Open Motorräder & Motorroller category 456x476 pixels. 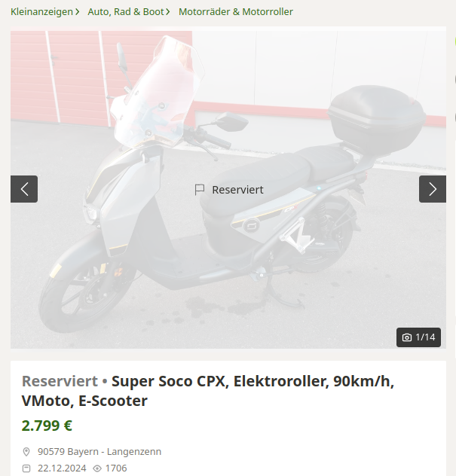click(x=236, y=12)
